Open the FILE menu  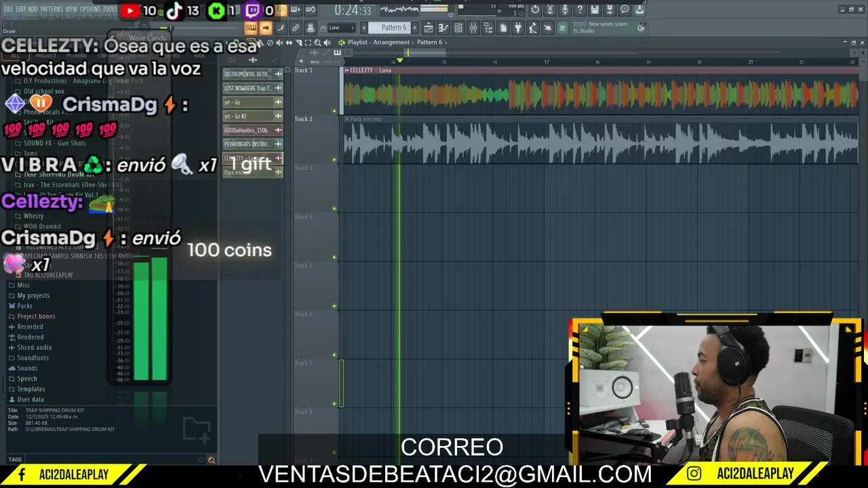[x=8, y=9]
